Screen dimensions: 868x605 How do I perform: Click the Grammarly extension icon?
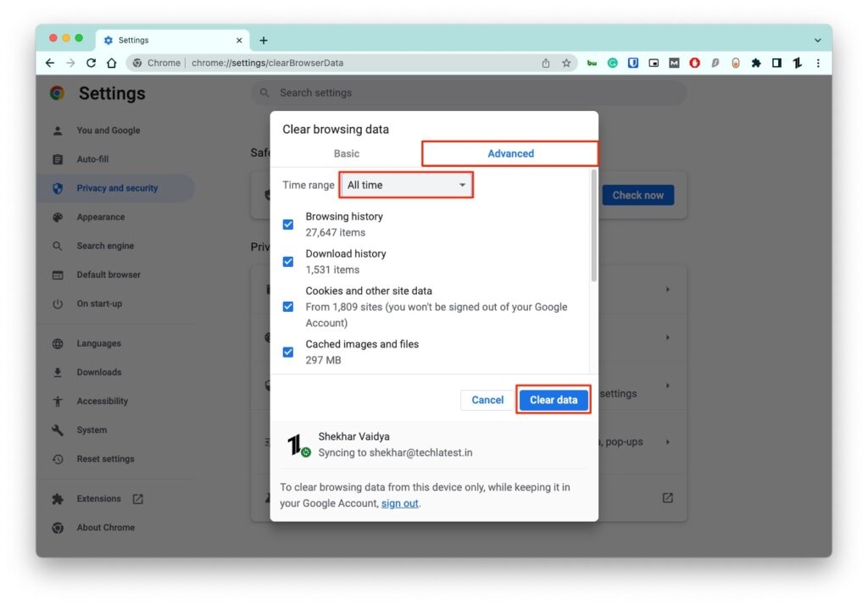[612, 63]
